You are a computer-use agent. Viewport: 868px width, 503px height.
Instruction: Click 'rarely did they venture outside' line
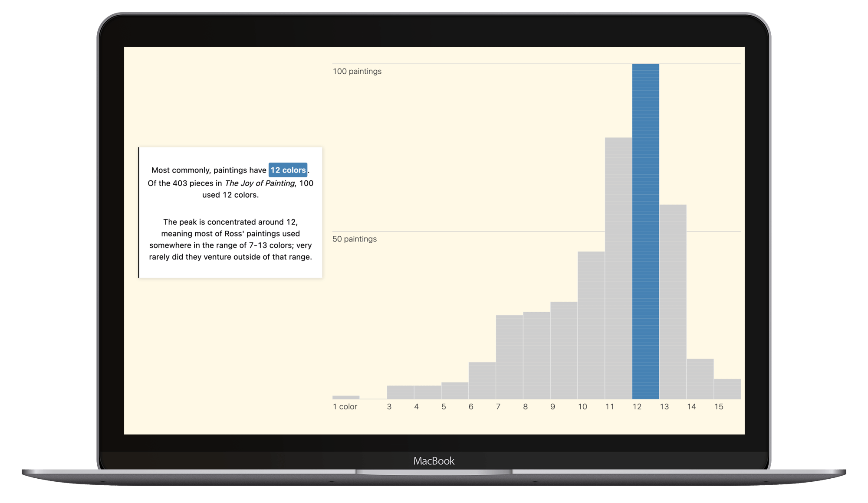230,257
